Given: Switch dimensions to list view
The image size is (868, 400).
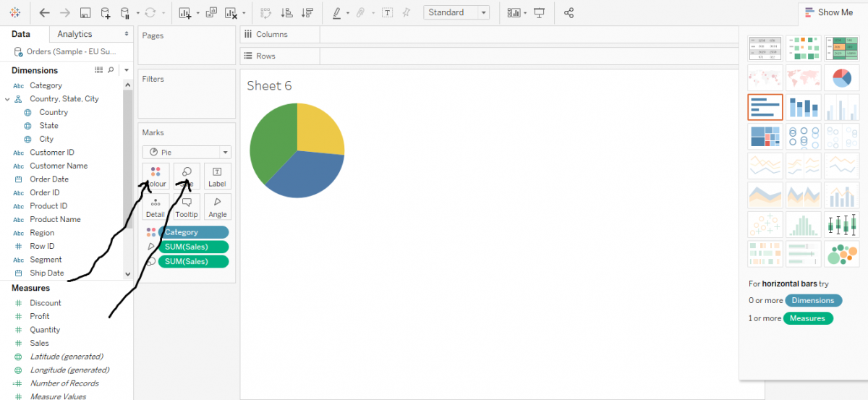Looking at the screenshot, I should [99, 70].
